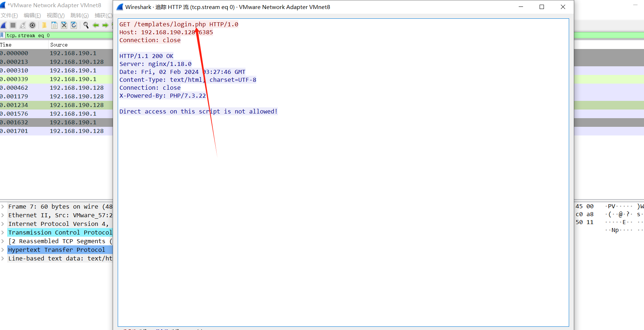This screenshot has width=644, height=330.
Task: Open the 视图(V) menu
Action: point(55,15)
